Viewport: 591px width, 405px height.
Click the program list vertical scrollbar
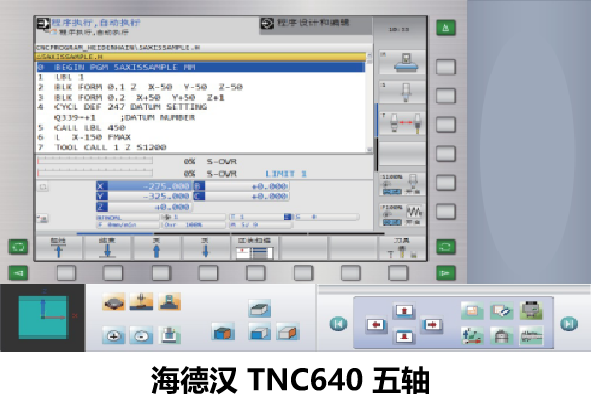pos(369,102)
